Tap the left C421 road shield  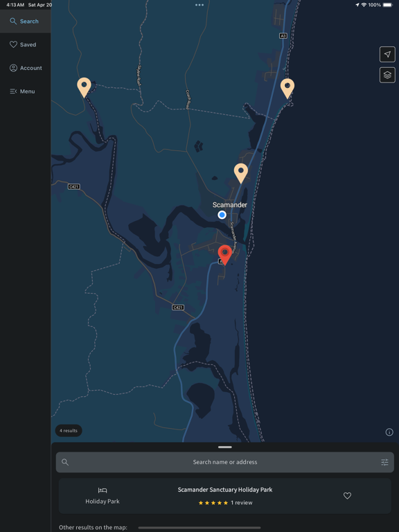(73, 186)
